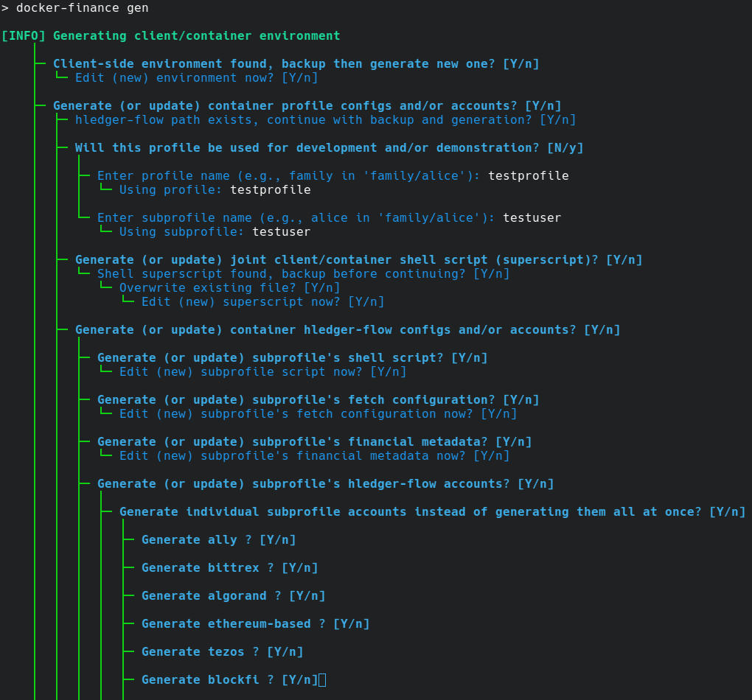Click the 'Edit (new) superscript now?' line
This screenshot has height=700, width=752.
point(262,302)
